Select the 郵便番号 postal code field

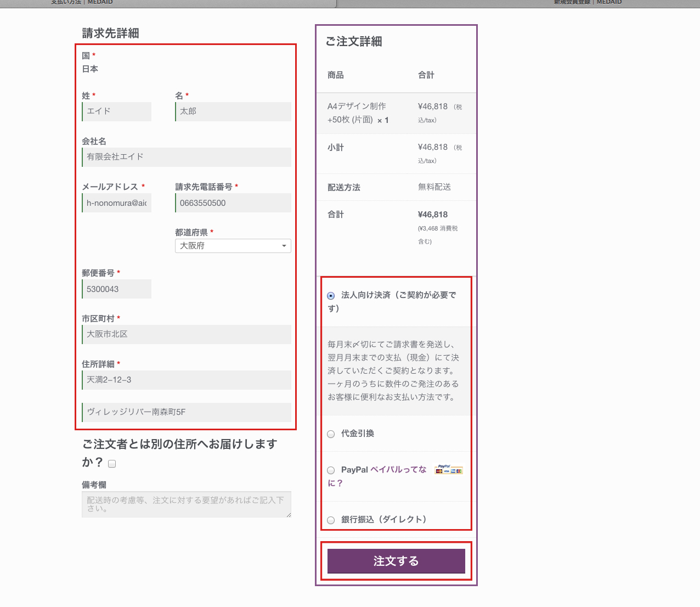click(x=116, y=289)
